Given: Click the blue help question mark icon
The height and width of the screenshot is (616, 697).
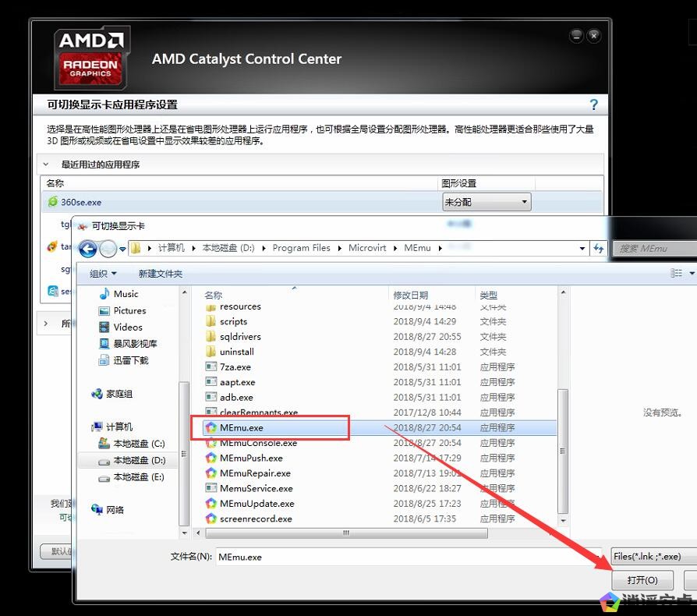Looking at the screenshot, I should pyautogui.click(x=593, y=104).
